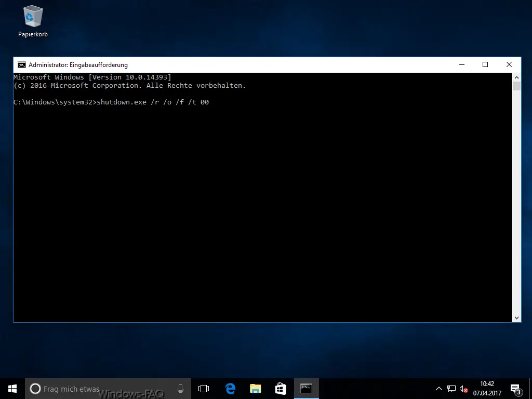Viewport: 532px width, 399px height.
Task: Expand the hidden system tray icons
Action: [438, 389]
